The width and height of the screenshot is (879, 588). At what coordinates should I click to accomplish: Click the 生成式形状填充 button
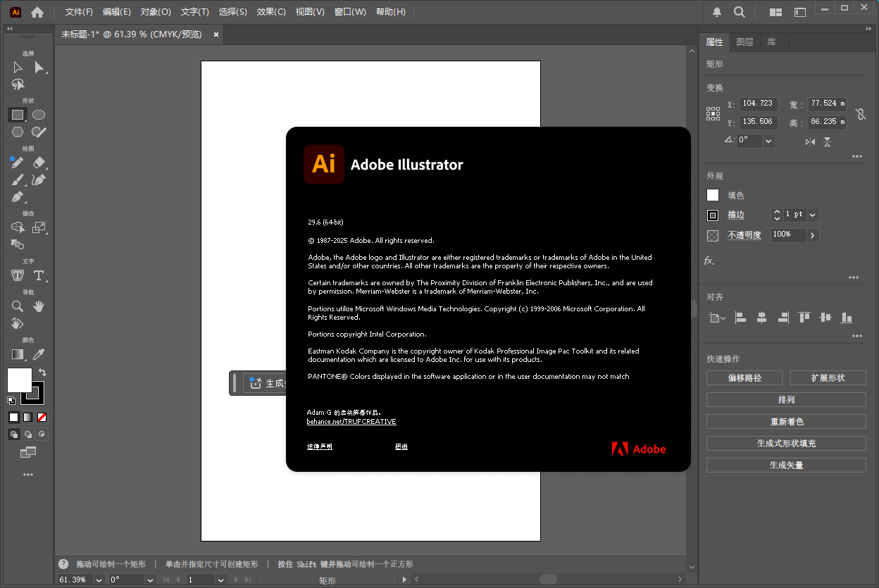coord(786,444)
